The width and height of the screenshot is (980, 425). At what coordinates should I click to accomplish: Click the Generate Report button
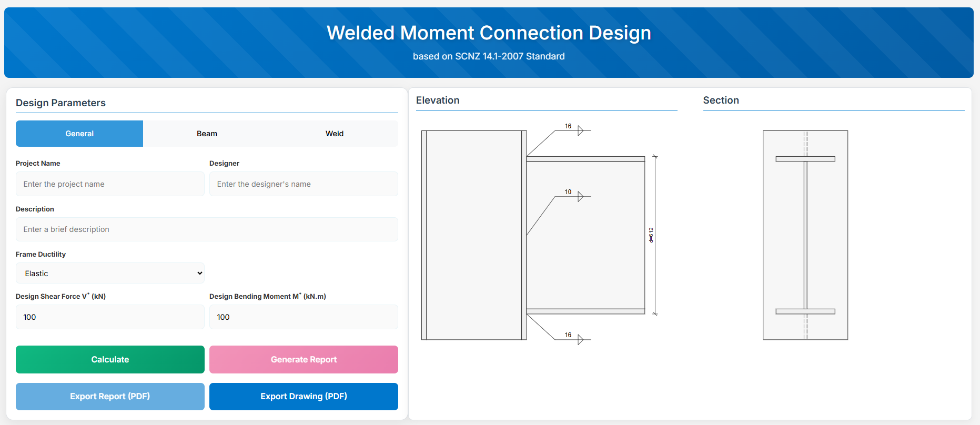tap(304, 360)
